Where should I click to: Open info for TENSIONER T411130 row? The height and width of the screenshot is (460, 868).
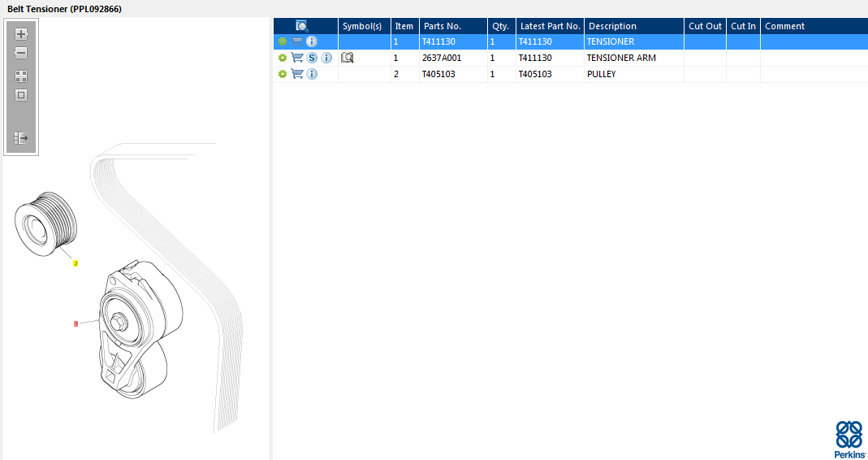[x=313, y=41]
